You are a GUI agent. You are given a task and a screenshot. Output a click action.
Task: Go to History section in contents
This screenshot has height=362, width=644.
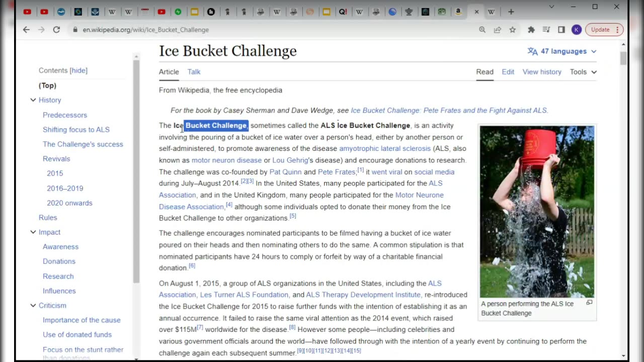[x=50, y=100]
